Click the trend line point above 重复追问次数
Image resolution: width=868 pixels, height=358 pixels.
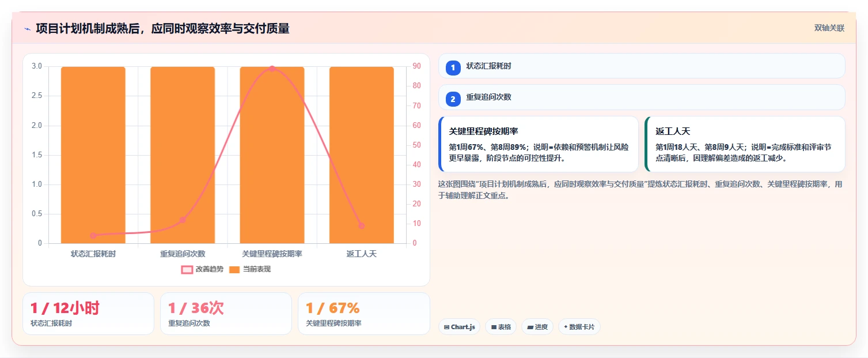183,220
